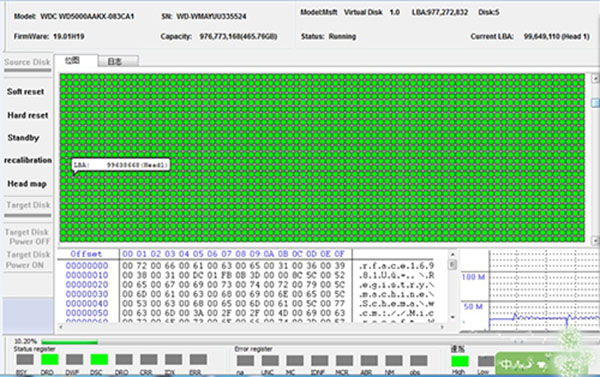Viewport: 600px width, 377px height.
Task: Select the Source Disk panel
Action: pyautogui.click(x=27, y=62)
